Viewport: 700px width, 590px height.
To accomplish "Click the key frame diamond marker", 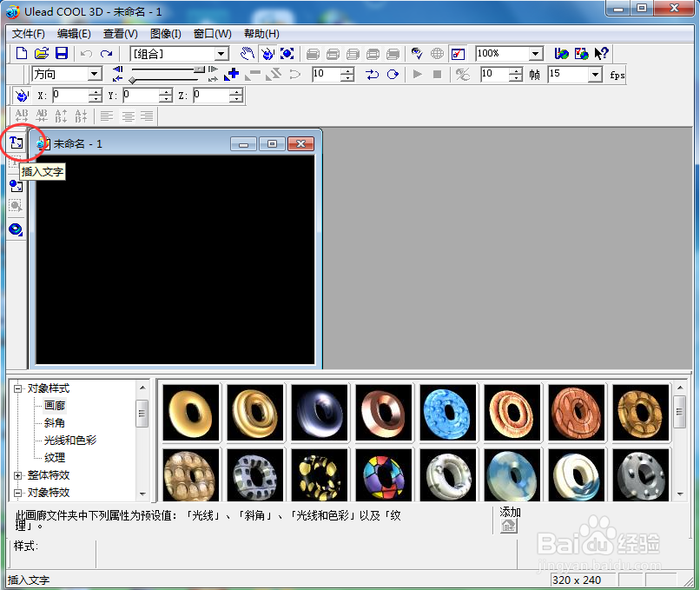I will [132, 80].
